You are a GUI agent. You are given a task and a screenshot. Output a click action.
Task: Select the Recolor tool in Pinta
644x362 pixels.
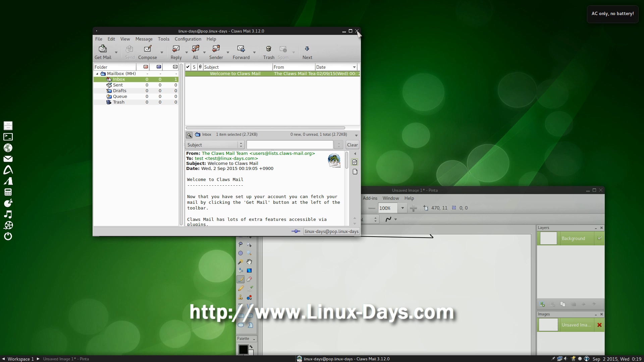[x=249, y=297]
